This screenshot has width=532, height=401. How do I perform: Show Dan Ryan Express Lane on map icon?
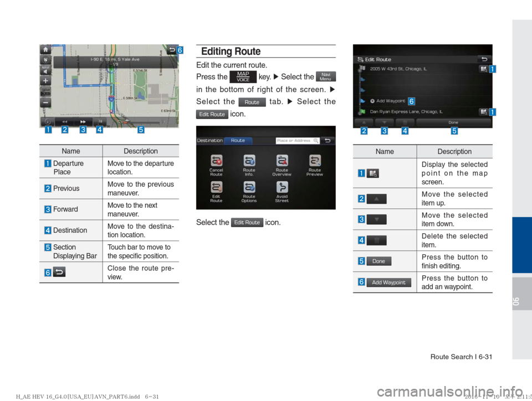click(483, 111)
